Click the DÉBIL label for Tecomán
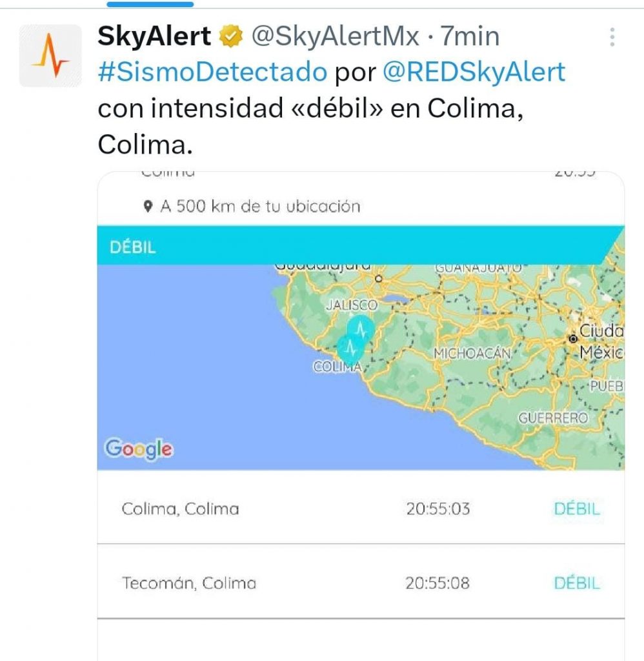The image size is (644, 661). [576, 583]
